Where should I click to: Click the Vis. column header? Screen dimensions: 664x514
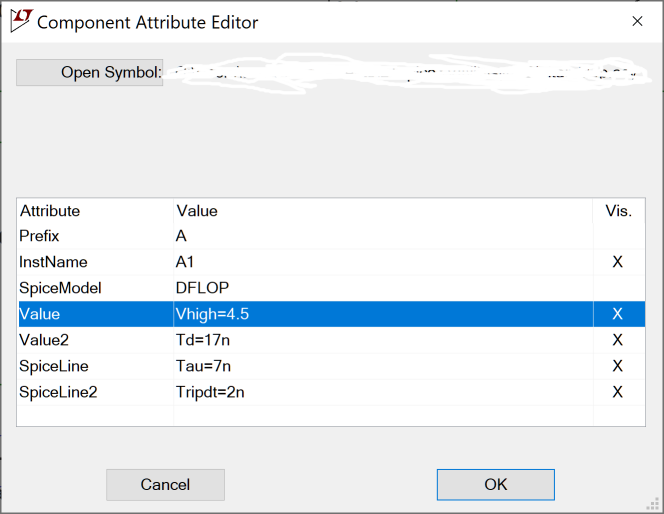619,211
